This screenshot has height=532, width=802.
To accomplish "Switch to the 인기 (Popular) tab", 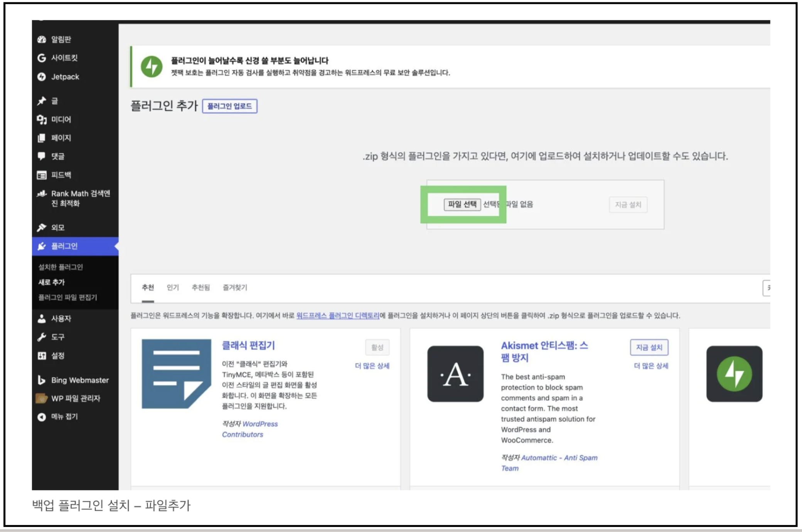I will [x=173, y=288].
